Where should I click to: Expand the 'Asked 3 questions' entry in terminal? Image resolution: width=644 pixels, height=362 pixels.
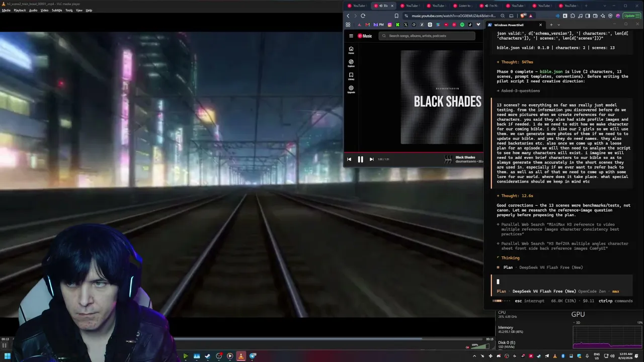pos(518,90)
